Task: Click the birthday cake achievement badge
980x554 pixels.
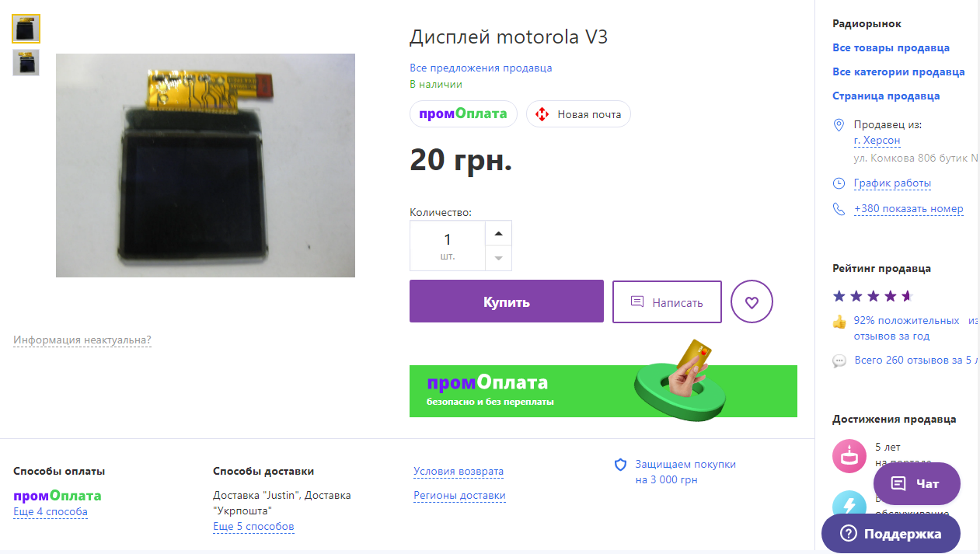Action: tap(849, 456)
